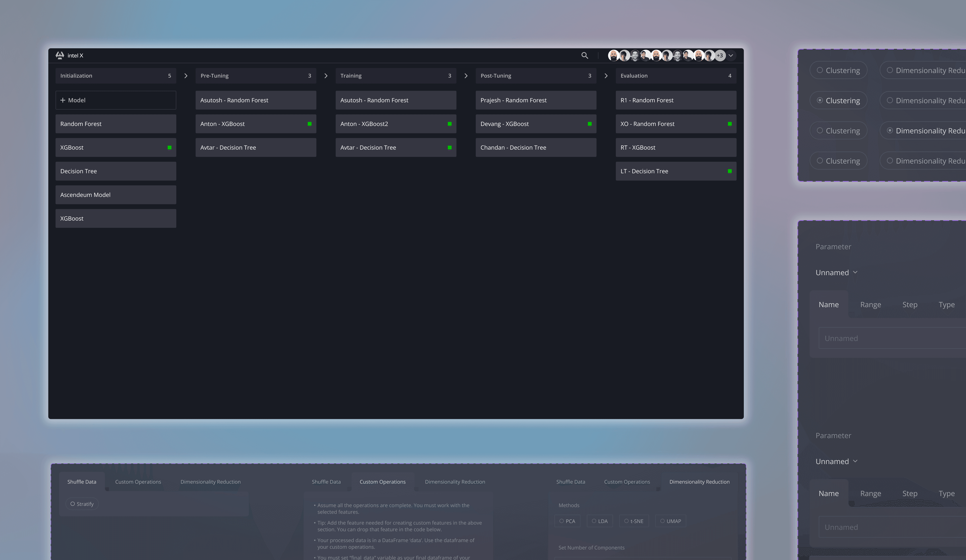Click the green status square on XGBoost

[169, 147]
